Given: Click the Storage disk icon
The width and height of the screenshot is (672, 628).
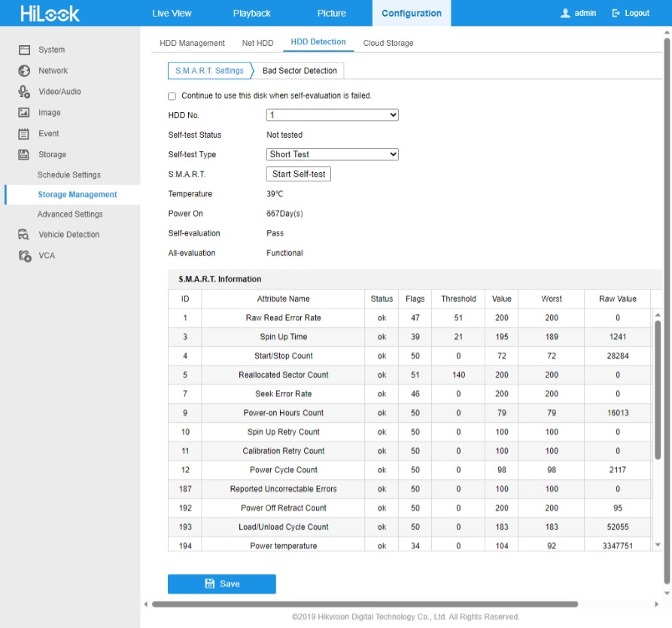Looking at the screenshot, I should [x=24, y=155].
